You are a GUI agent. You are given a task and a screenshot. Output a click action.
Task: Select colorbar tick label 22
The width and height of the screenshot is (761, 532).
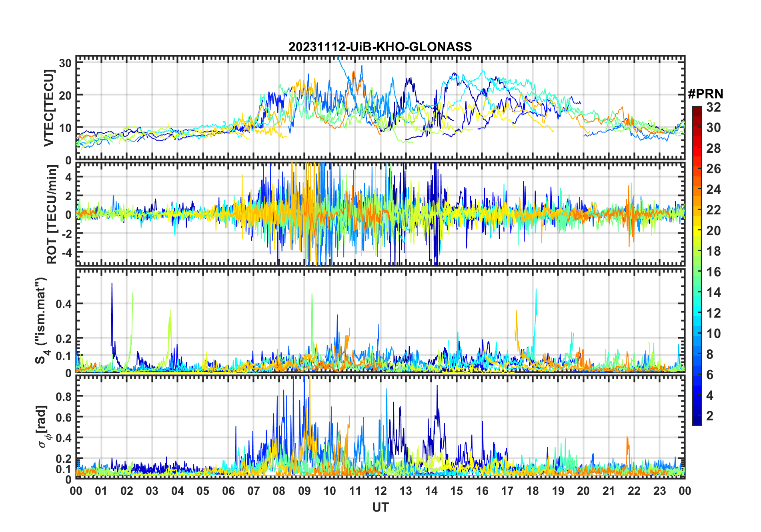[x=713, y=210]
